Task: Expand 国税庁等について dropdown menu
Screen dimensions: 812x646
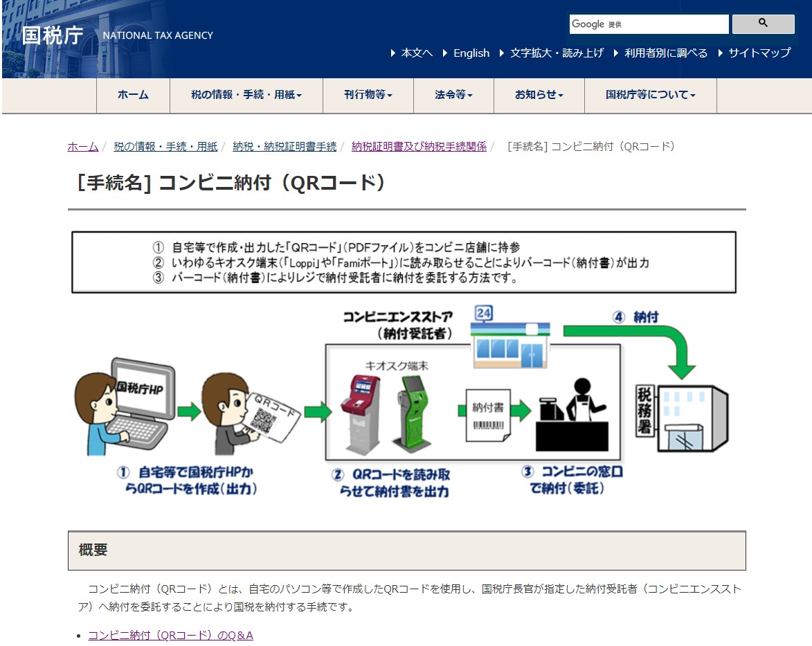Action: coord(651,96)
